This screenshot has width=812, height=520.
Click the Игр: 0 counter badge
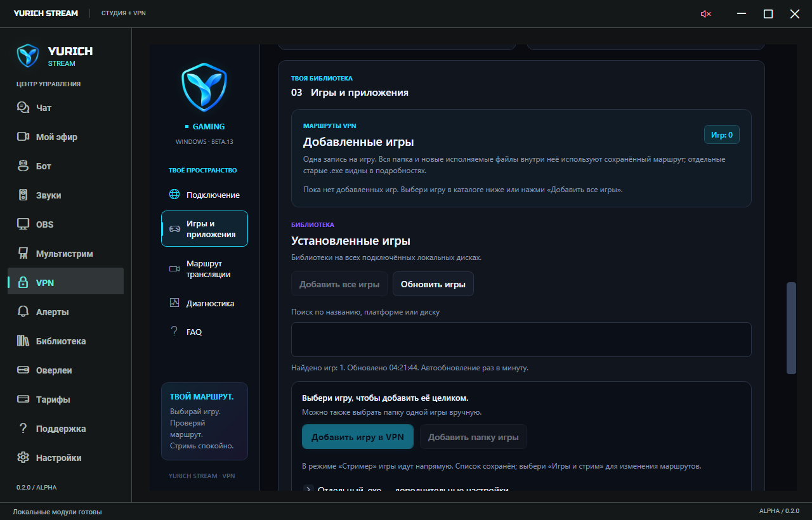722,135
